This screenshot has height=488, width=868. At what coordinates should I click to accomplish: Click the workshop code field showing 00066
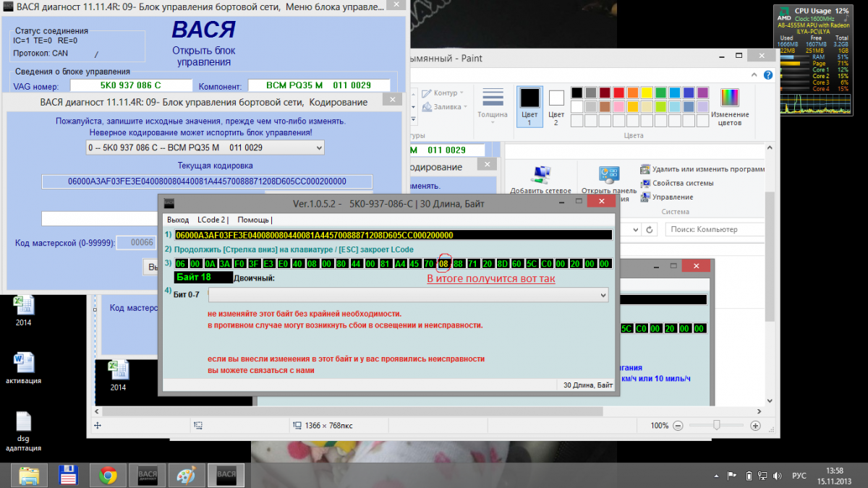[135, 244]
